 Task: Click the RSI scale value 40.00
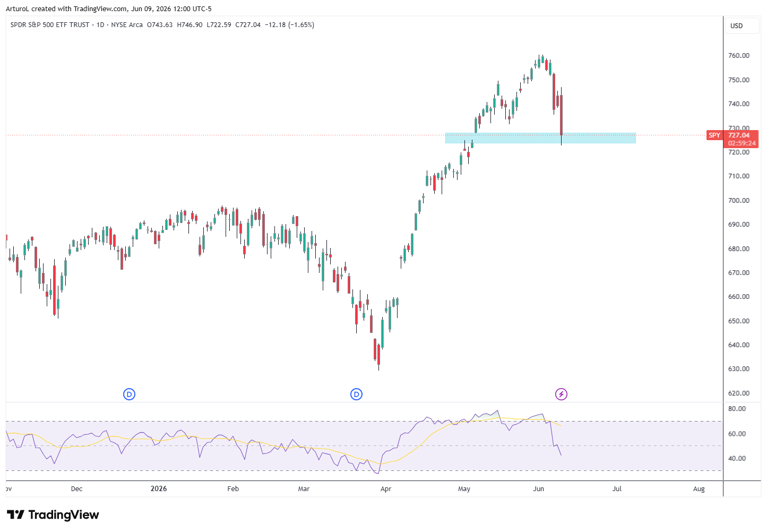737,459
